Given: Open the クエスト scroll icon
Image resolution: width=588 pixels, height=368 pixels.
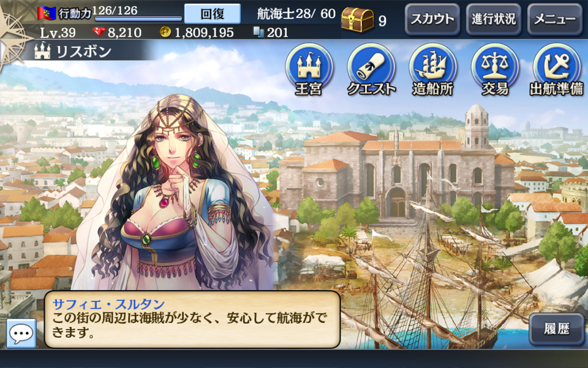Looking at the screenshot, I should 371,70.
